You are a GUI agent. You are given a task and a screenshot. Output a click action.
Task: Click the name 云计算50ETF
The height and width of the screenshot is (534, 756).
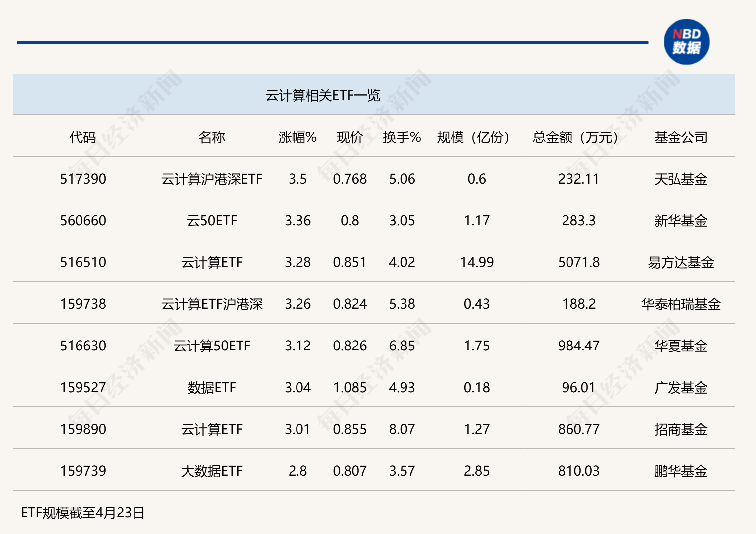coord(212,346)
